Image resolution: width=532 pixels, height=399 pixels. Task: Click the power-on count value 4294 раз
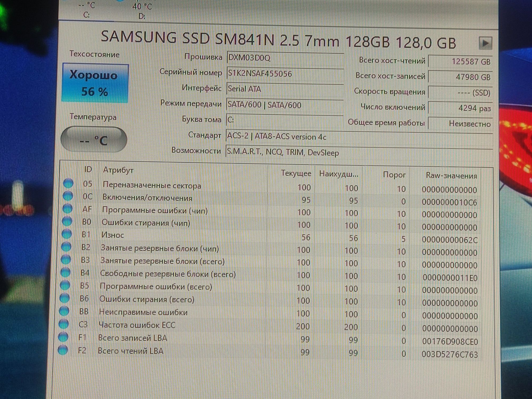pyautogui.click(x=460, y=108)
